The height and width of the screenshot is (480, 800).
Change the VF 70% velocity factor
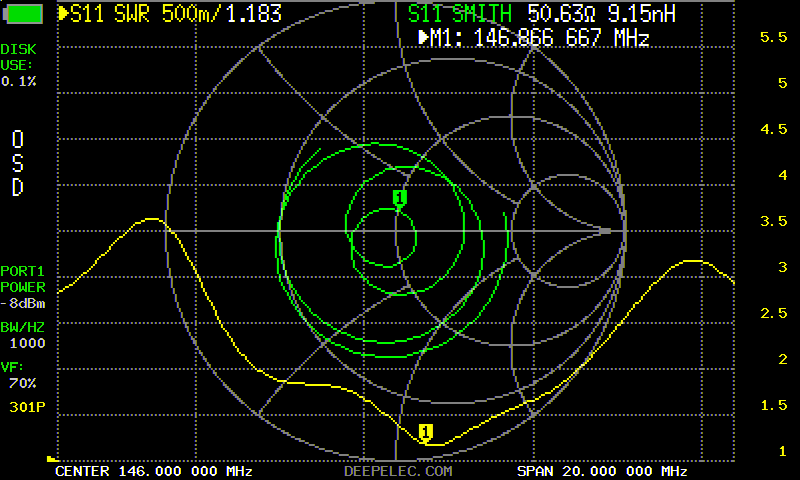pos(19,375)
